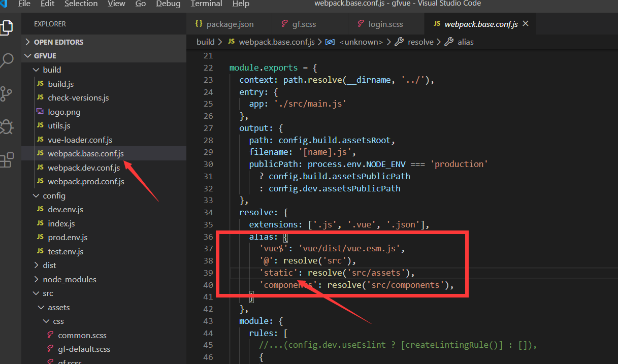
Task: Open the Explorer activity bar icon
Action: point(6,27)
